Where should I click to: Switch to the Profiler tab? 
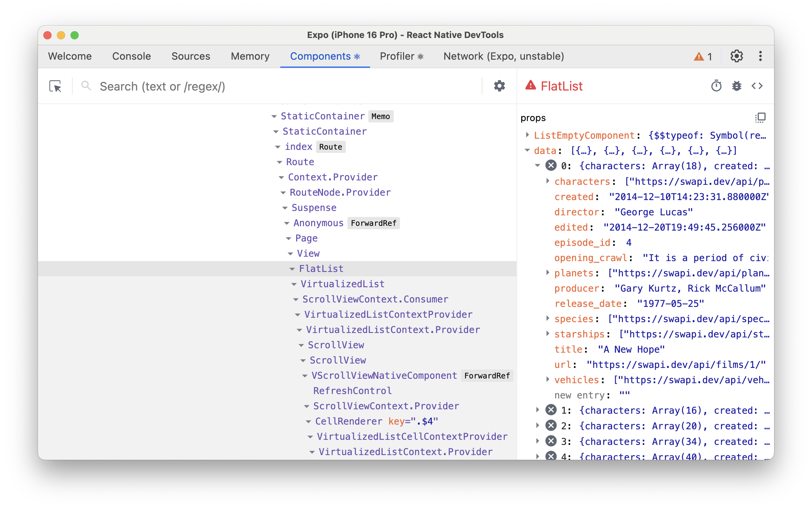(398, 56)
